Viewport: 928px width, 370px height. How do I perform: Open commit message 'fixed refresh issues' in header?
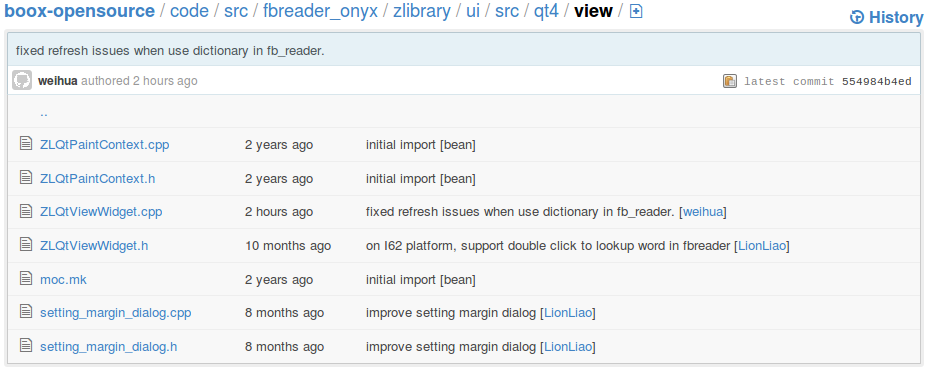(170, 50)
